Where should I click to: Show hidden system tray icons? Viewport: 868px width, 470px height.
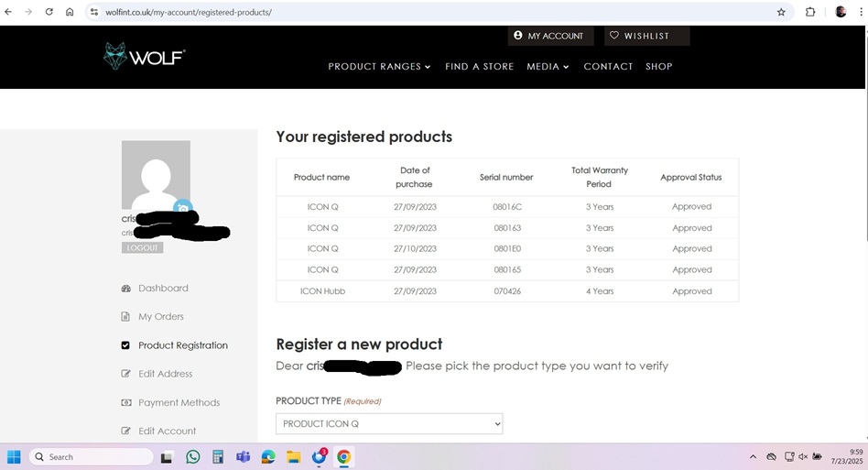[x=753, y=456]
